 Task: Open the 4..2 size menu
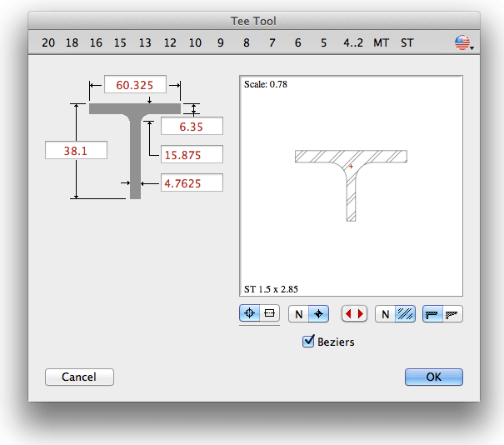[353, 42]
